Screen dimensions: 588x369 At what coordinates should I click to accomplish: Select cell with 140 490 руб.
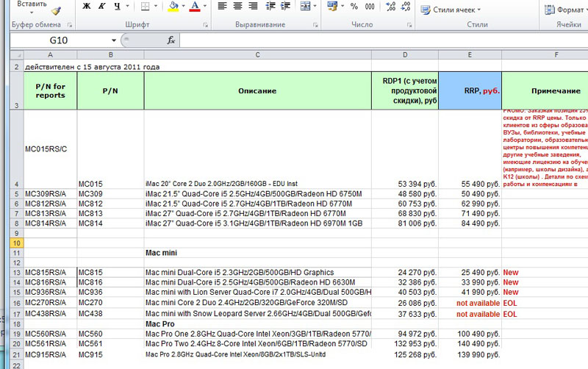[x=470, y=343]
